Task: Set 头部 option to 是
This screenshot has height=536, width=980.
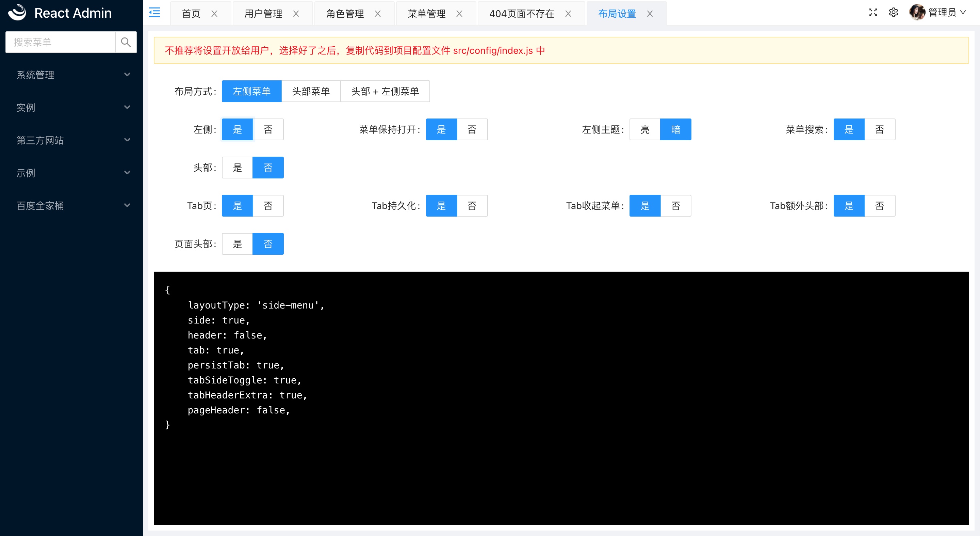Action: 238,168
